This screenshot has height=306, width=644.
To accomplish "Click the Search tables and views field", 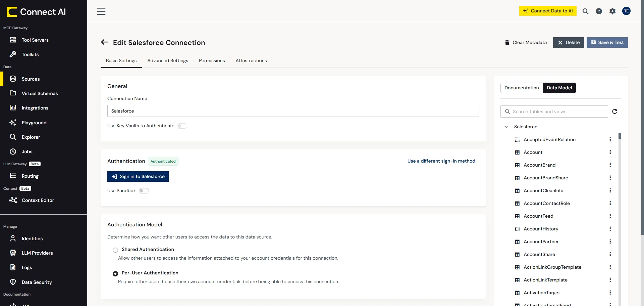I will [x=554, y=112].
